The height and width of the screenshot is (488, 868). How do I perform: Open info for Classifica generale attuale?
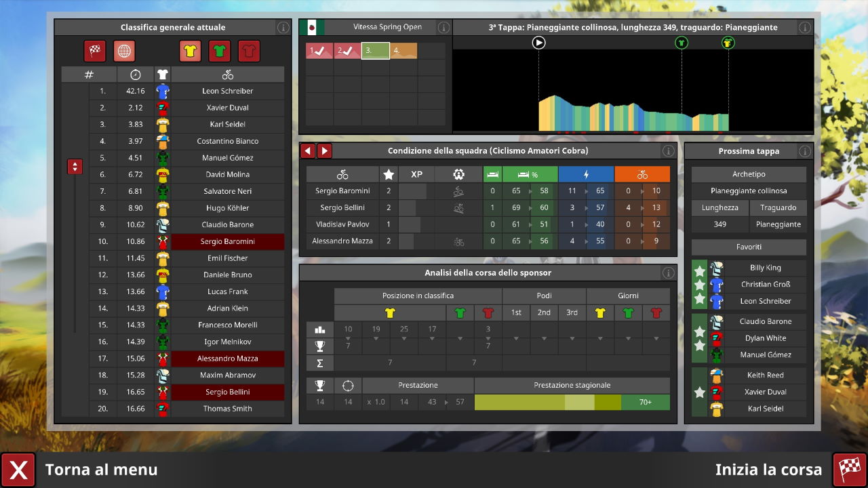(x=283, y=28)
